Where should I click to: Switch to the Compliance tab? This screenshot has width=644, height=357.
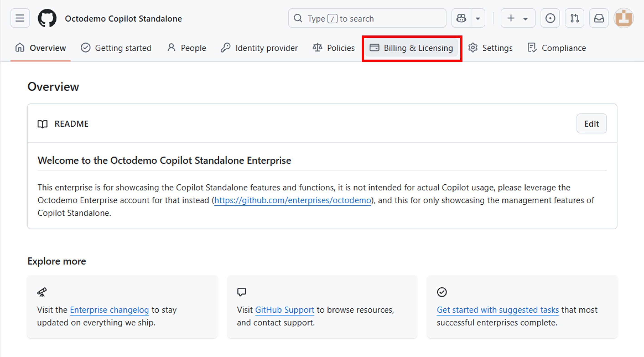pos(557,48)
